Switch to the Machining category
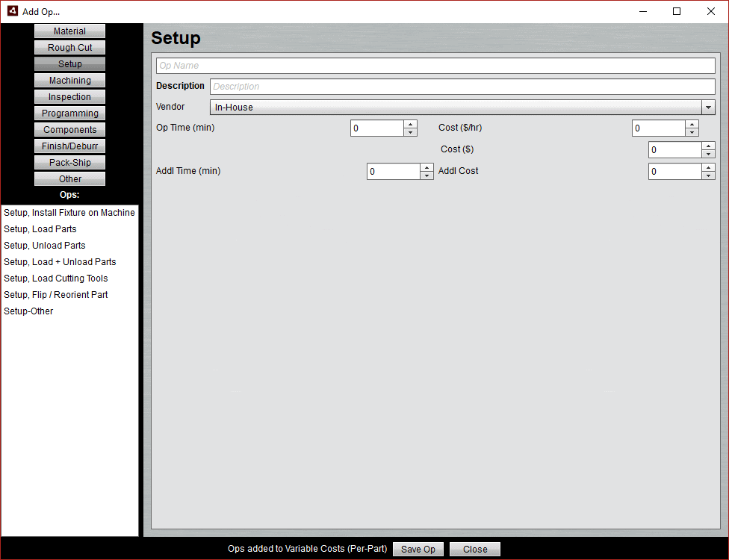729x560 pixels. tap(69, 80)
